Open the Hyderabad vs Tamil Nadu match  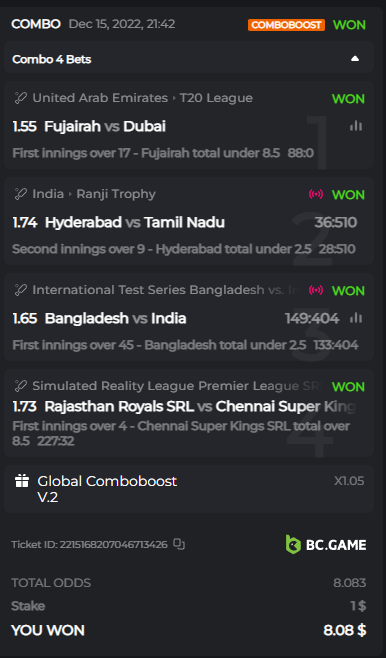click(135, 222)
